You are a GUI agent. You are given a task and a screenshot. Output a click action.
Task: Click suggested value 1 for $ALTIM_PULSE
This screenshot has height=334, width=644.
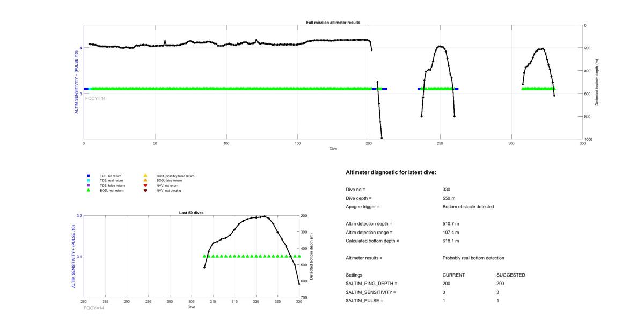[x=499, y=301]
